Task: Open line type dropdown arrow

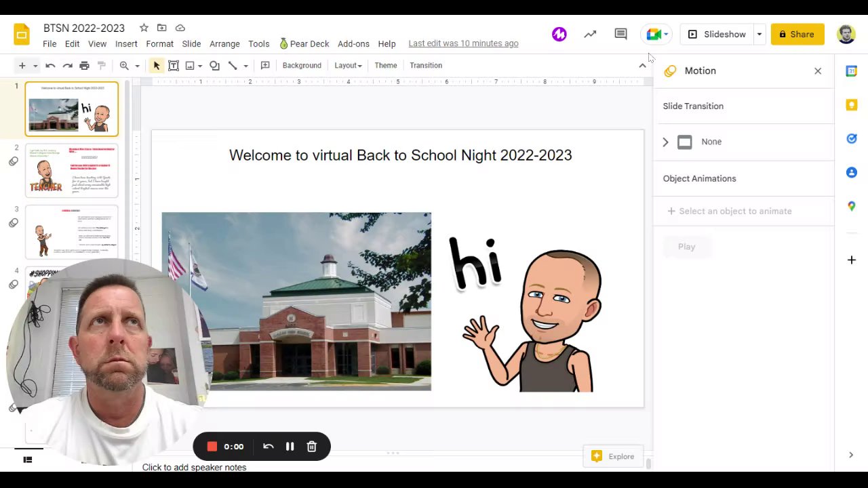Action: (245, 66)
